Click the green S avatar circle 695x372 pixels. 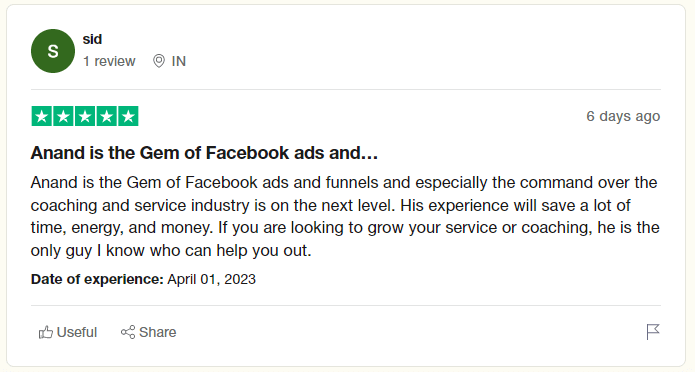[53, 51]
